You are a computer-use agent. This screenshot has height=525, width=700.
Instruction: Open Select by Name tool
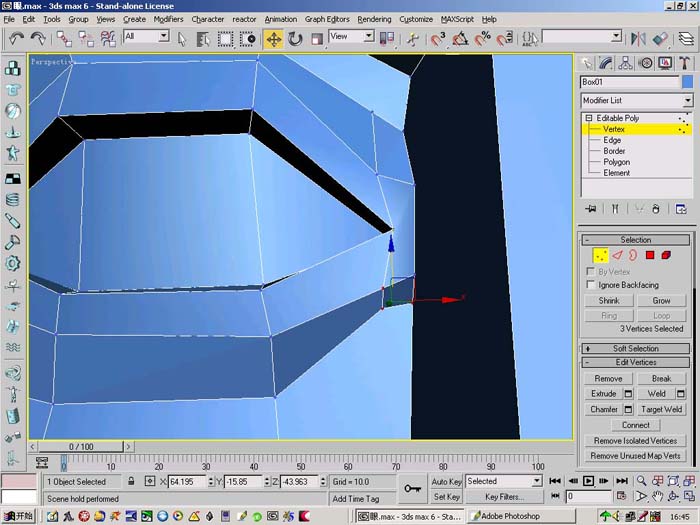[203, 39]
